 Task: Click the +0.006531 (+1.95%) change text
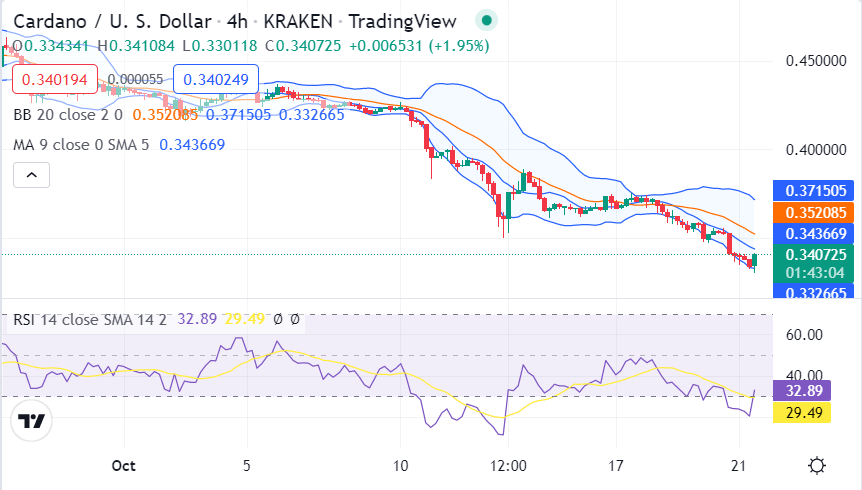[419, 46]
